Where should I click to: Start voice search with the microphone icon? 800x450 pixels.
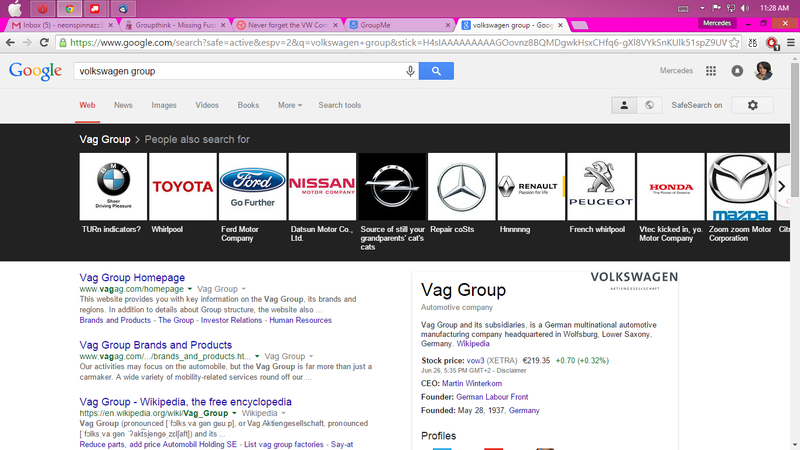coord(410,71)
